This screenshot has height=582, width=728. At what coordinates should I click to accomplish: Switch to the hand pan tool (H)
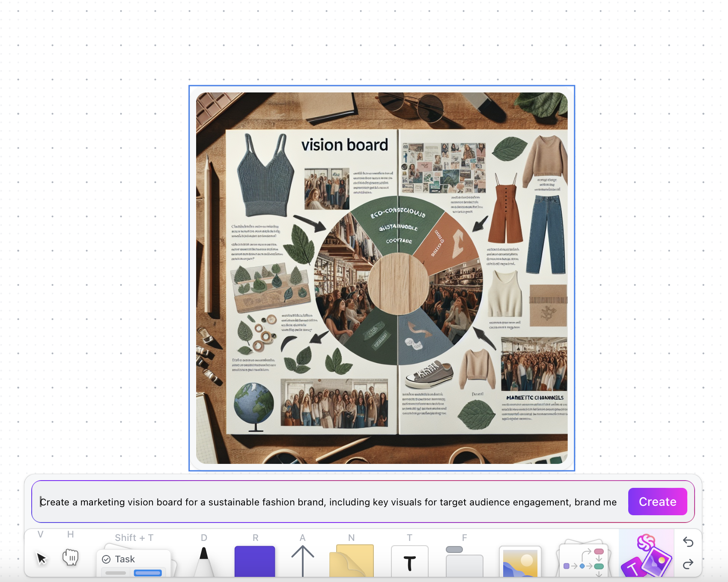[71, 556]
